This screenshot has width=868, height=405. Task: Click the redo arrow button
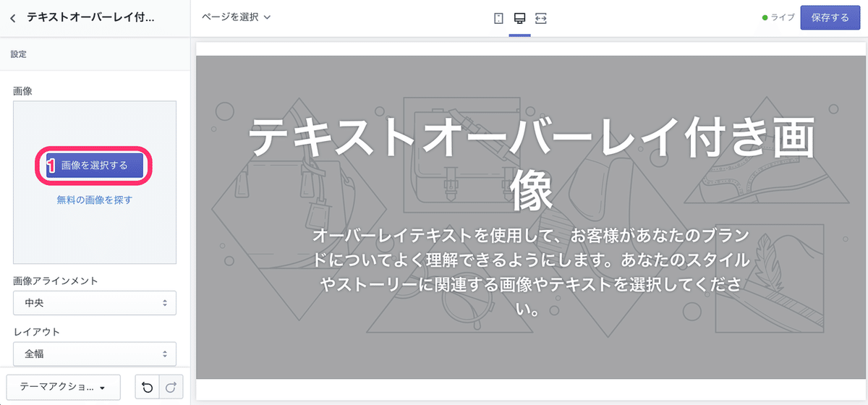171,388
